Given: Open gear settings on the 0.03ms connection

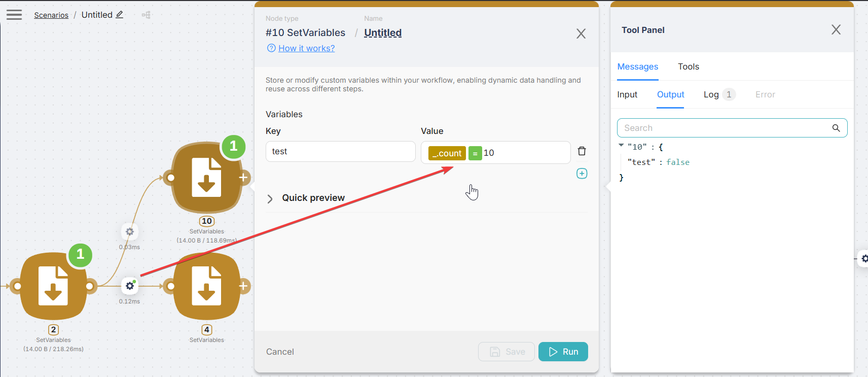Looking at the screenshot, I should click(x=130, y=232).
